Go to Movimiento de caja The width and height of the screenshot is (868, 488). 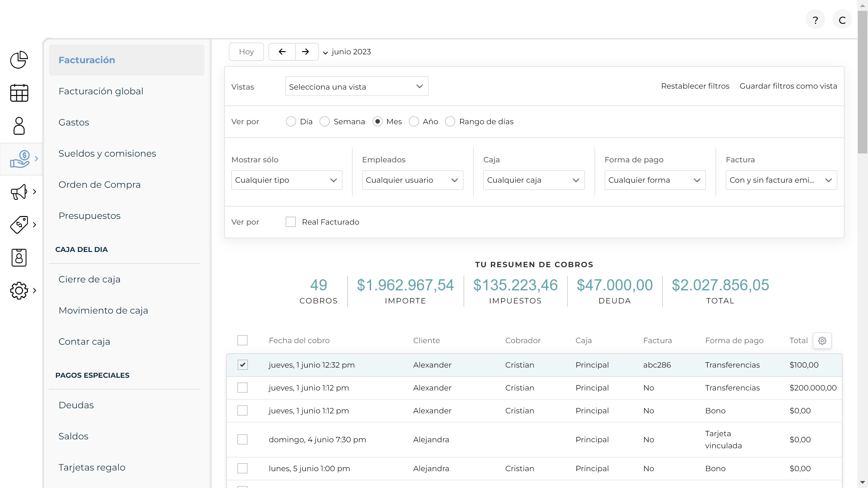click(x=103, y=310)
